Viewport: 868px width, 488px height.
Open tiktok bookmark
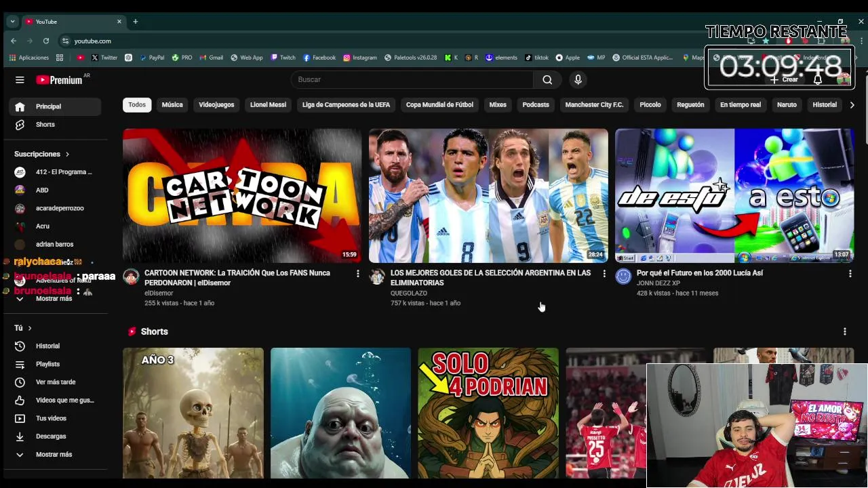tap(537, 58)
